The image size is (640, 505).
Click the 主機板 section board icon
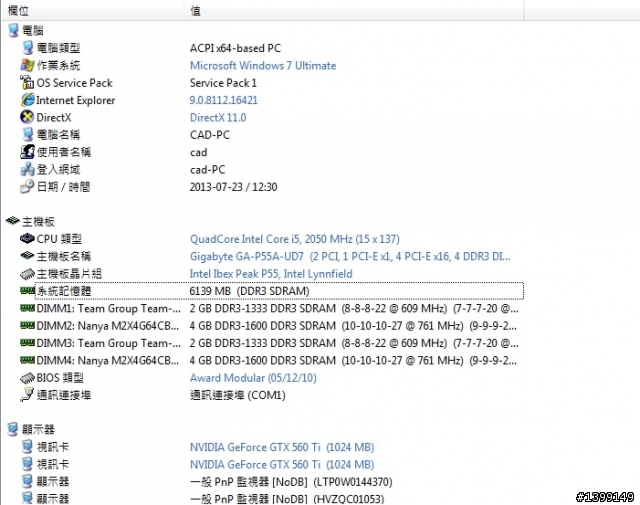[13, 221]
